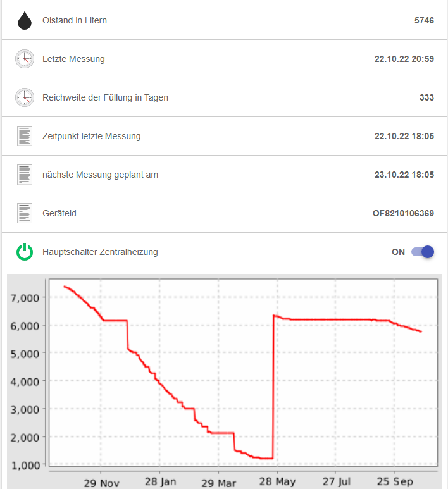Click device ID OF8210106369

click(403, 214)
